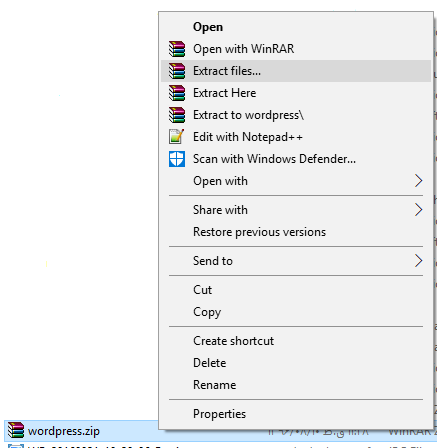The image size is (437, 448).
Task: Click the Windows Defender shield icon
Action: point(177,159)
